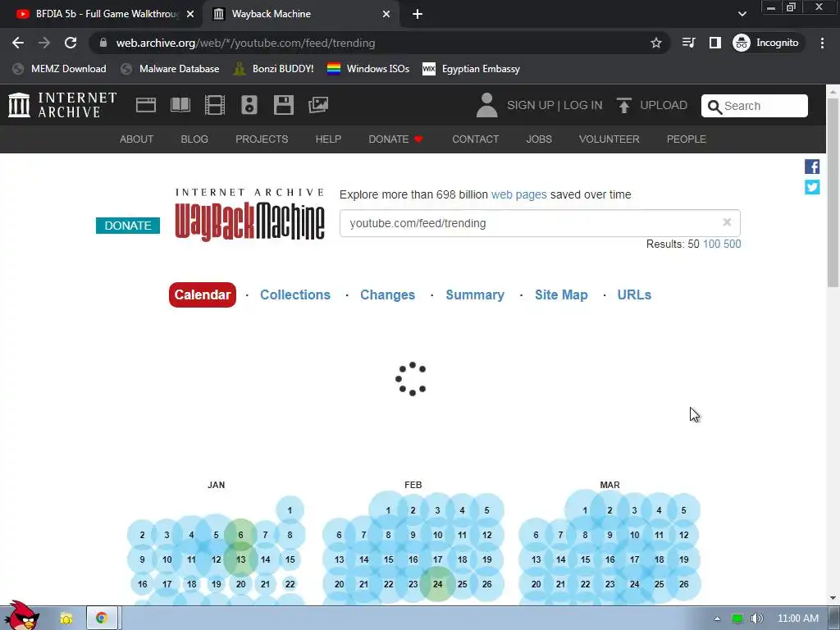Open the MEMZ Download bookmark
This screenshot has height=630, width=840.
[59, 69]
